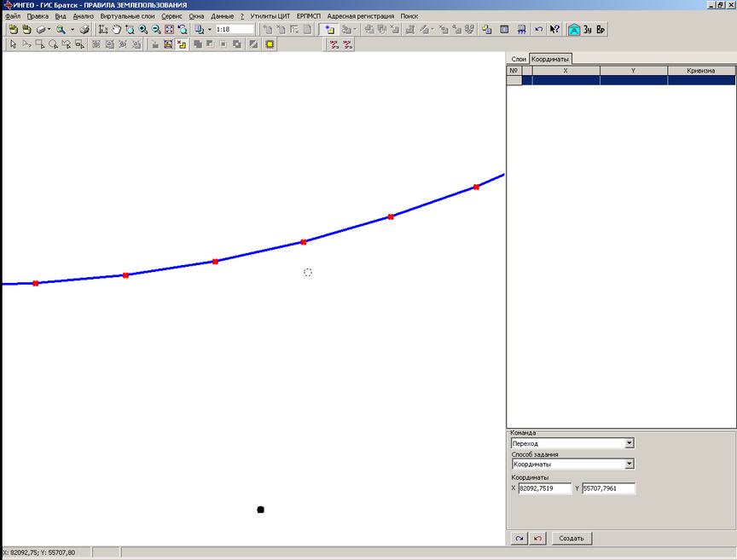The image size is (737, 560).
Task: Click the map layers icon
Action: [x=200, y=30]
